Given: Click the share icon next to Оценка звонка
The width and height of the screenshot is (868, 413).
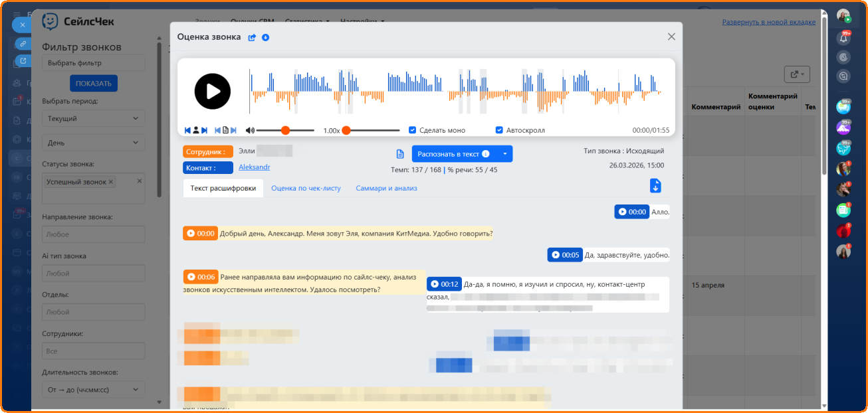Looking at the screenshot, I should pyautogui.click(x=252, y=38).
